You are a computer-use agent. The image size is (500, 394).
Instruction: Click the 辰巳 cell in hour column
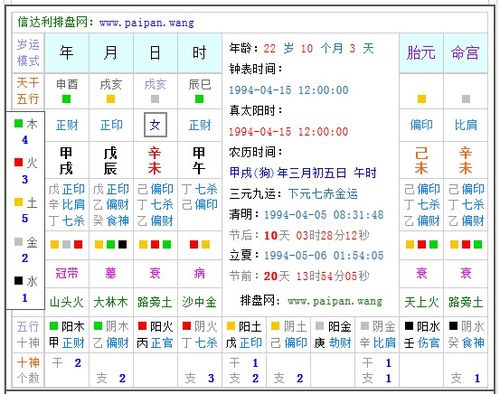click(199, 85)
